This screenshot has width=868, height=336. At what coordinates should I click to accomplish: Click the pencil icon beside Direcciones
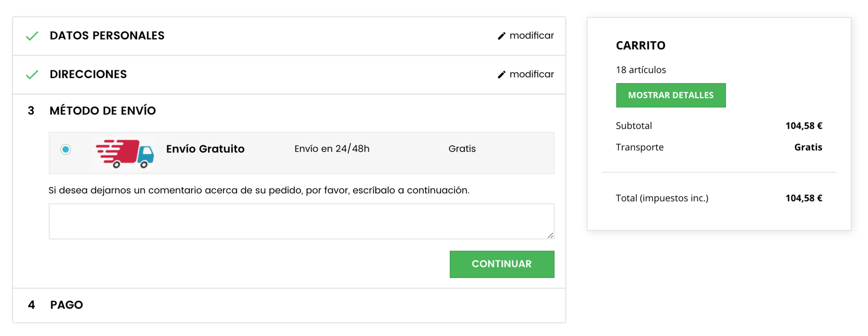coord(501,75)
